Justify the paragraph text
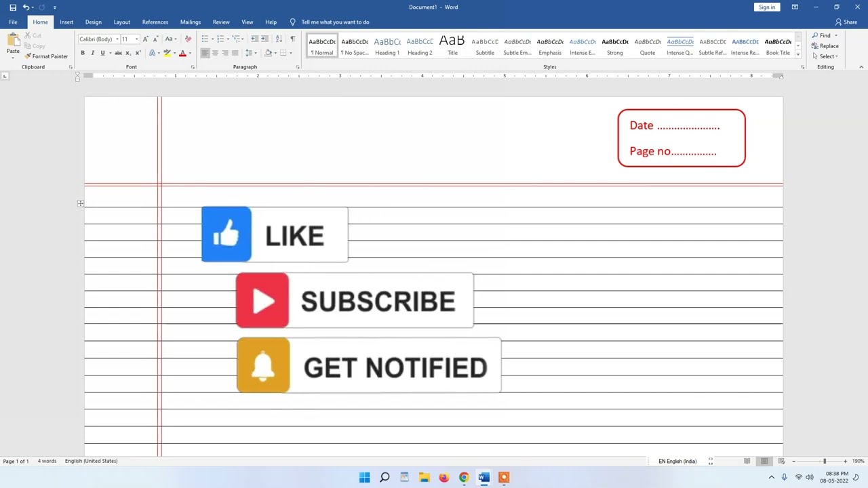868x488 pixels. [x=235, y=53]
